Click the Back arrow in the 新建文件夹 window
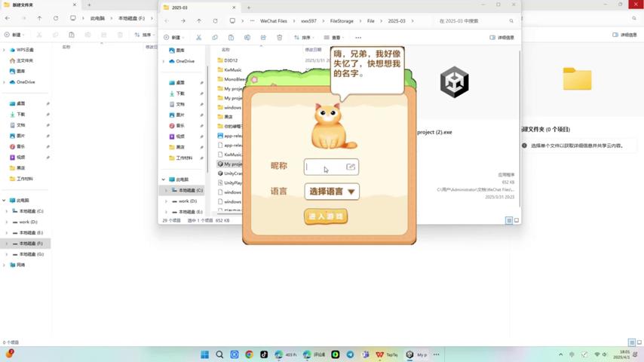Image resolution: width=644 pixels, height=362 pixels. [x=8, y=19]
